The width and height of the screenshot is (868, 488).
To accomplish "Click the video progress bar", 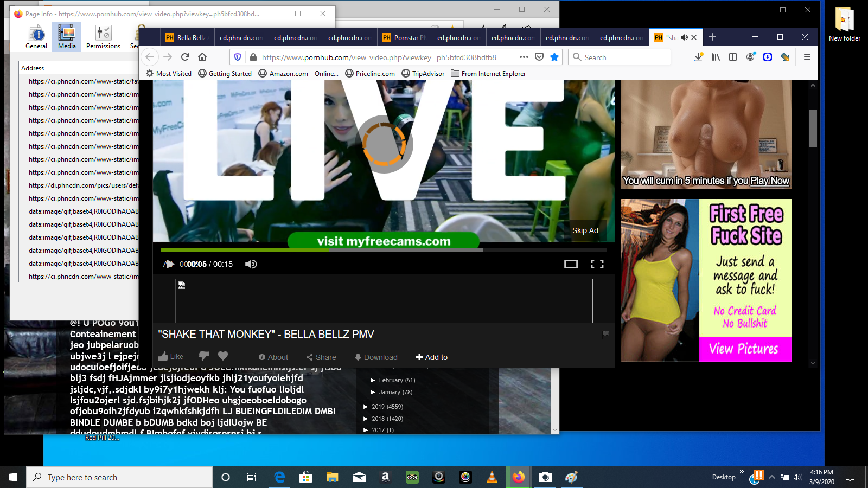I will pyautogui.click(x=384, y=250).
